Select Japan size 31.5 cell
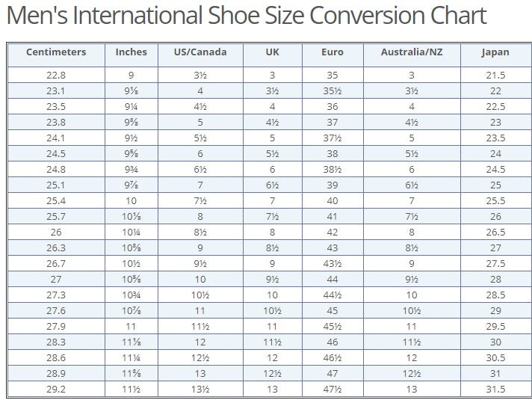 coord(495,390)
